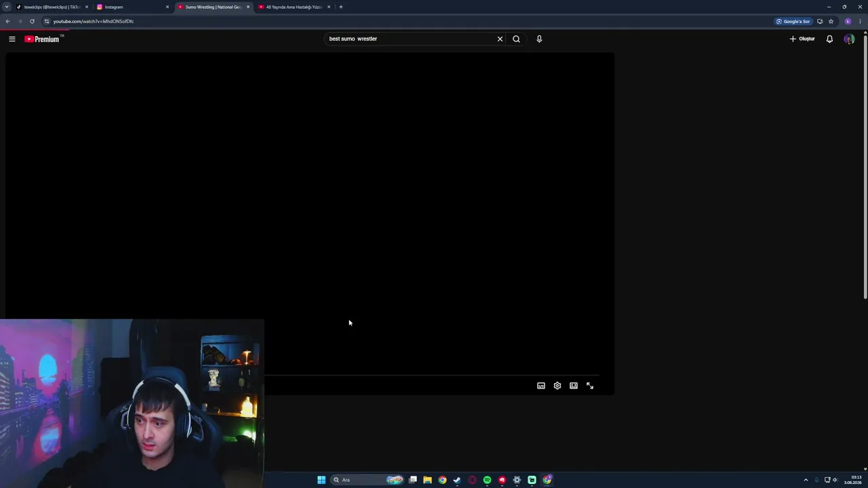Expand the tab search dropdown arrow
Screen dimensions: 868x488
click(x=7, y=7)
